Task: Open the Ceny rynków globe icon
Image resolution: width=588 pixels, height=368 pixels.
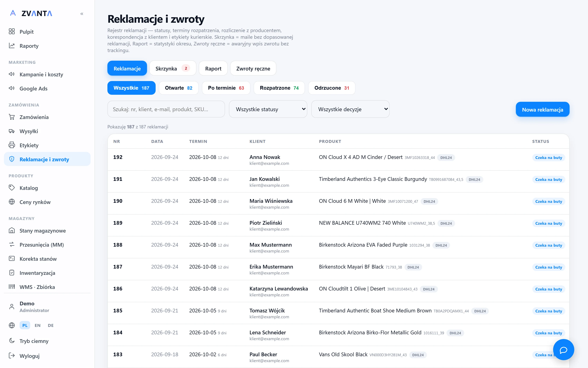Action: (x=12, y=202)
